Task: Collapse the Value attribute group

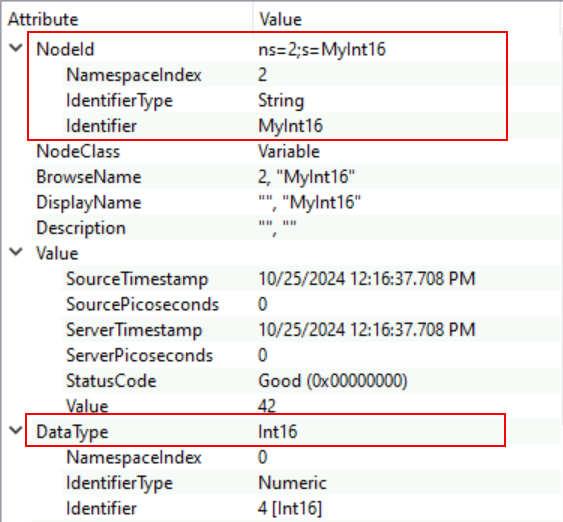Action: 16,252
